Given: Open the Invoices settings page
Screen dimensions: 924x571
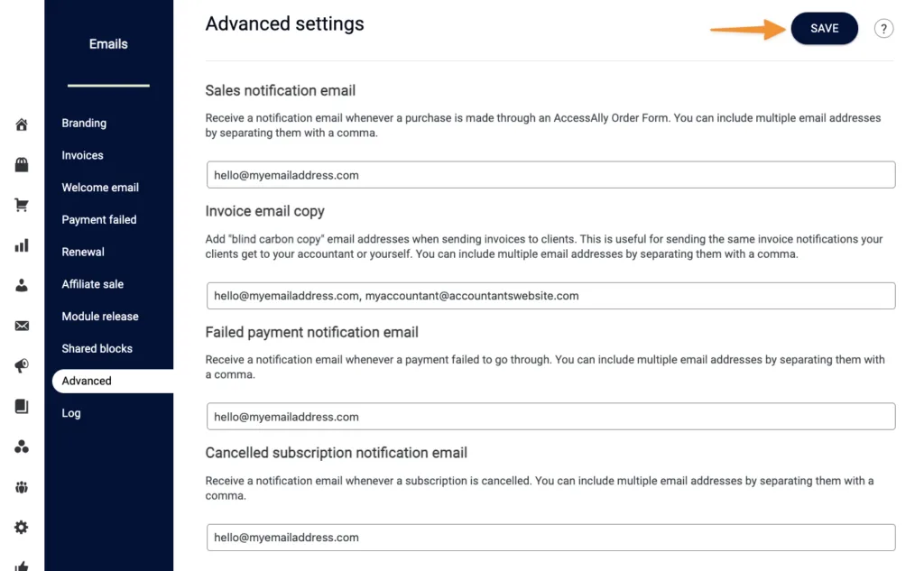Looking at the screenshot, I should click(82, 155).
